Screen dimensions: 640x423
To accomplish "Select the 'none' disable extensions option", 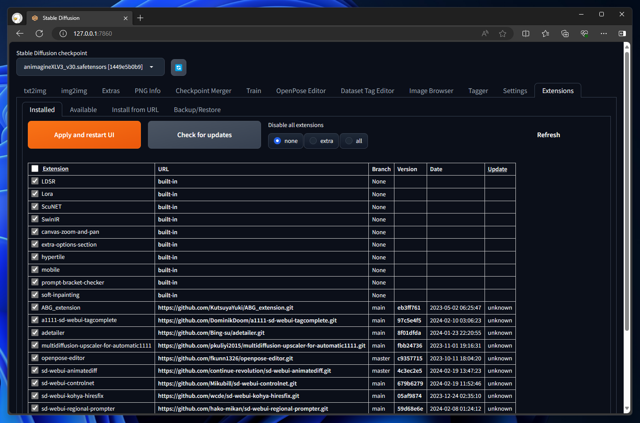I will [286, 141].
